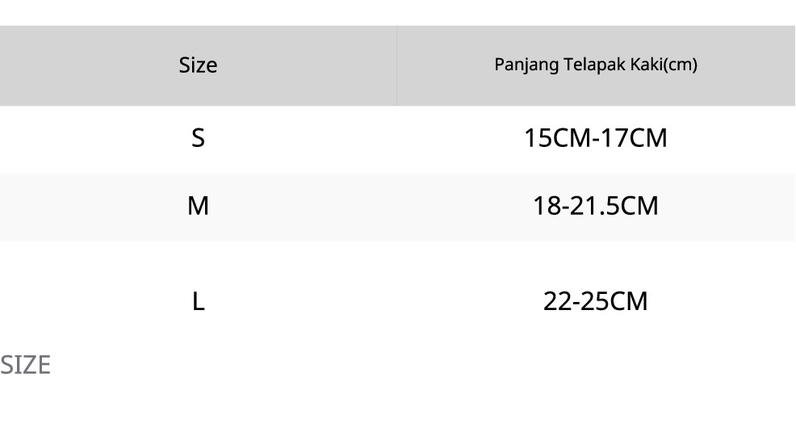The image size is (796, 432).
Task: Click the 15CM-17CM foot length value
Action: point(595,138)
